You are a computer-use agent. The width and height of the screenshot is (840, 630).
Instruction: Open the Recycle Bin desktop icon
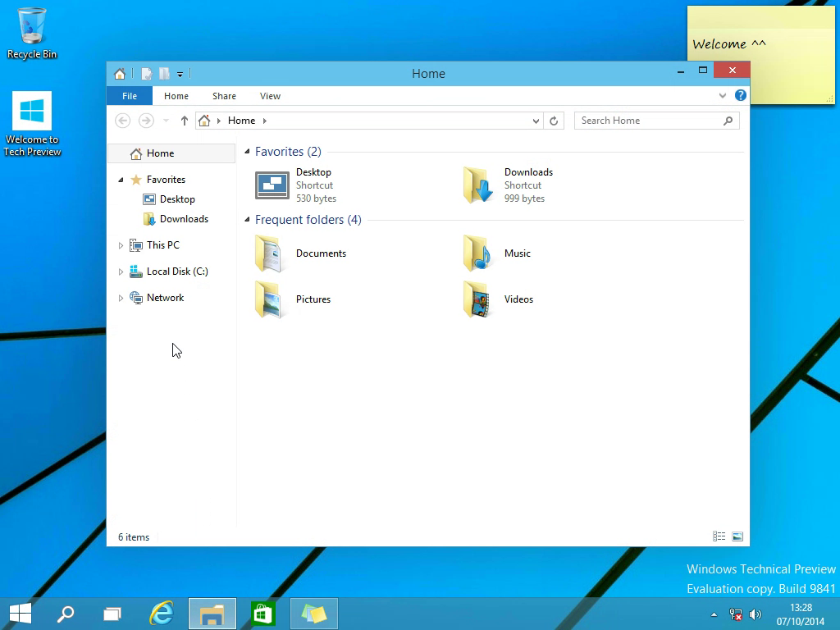pos(32,33)
